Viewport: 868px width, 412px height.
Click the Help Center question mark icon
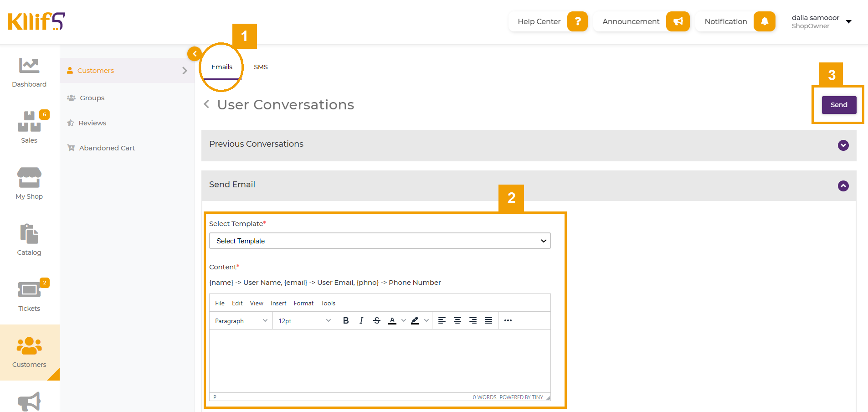click(x=577, y=21)
